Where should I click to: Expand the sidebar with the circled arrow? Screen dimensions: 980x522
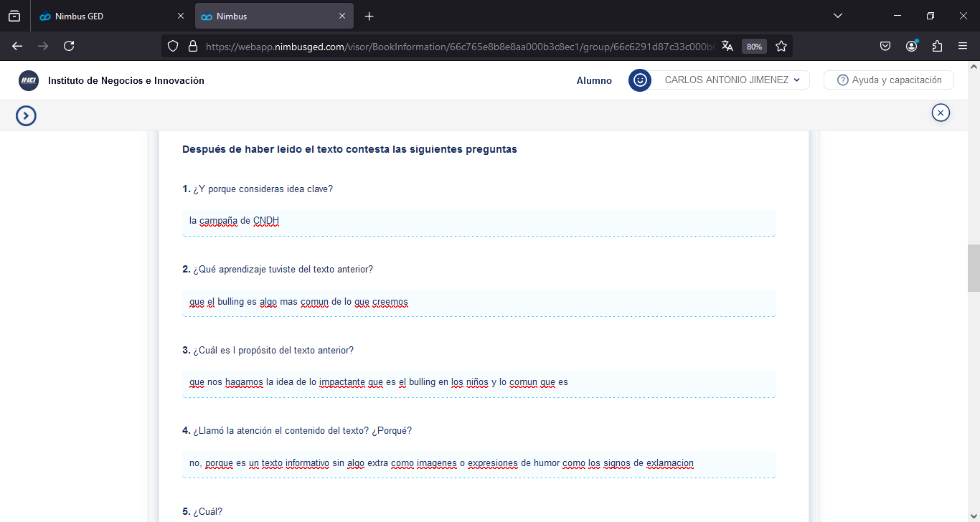pos(27,115)
